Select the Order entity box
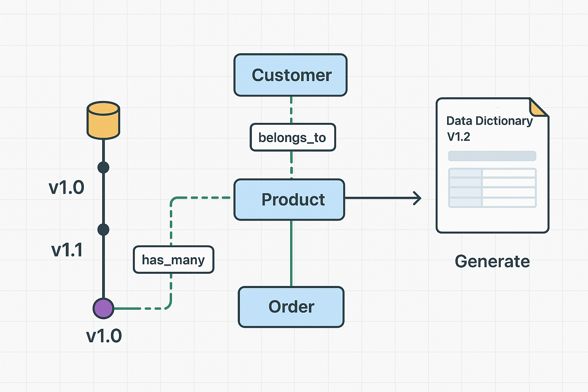Screen dimensions: 588x392 (x=291, y=307)
